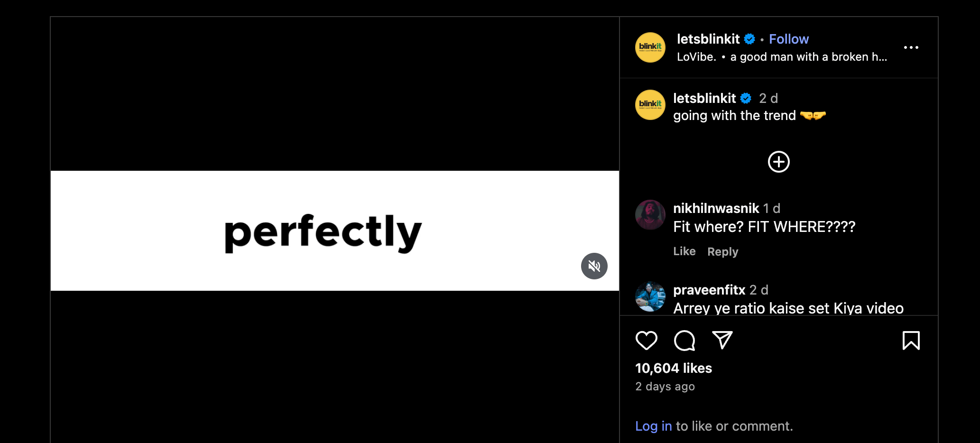The height and width of the screenshot is (443, 980).
Task: View who liked via 10,604 likes
Action: click(674, 368)
